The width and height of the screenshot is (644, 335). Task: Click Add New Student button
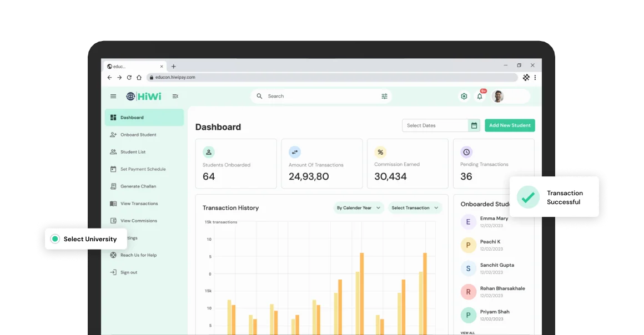click(510, 126)
